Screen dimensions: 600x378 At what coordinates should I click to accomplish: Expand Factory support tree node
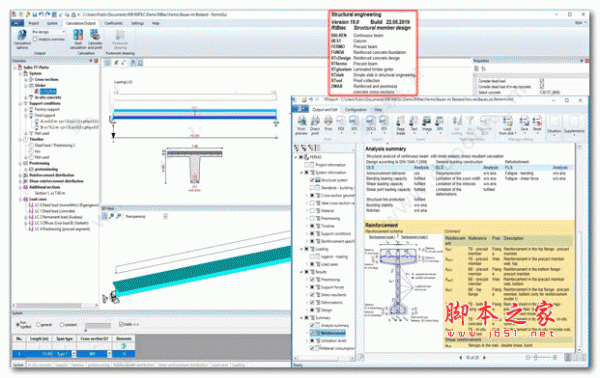click(26, 109)
